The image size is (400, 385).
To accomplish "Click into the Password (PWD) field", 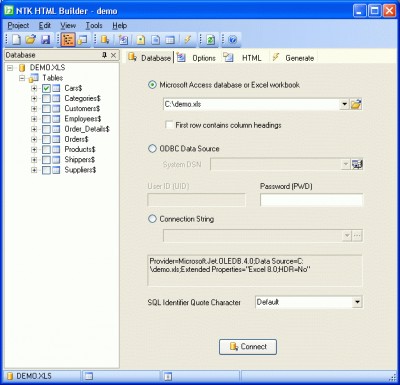I will point(311,200).
